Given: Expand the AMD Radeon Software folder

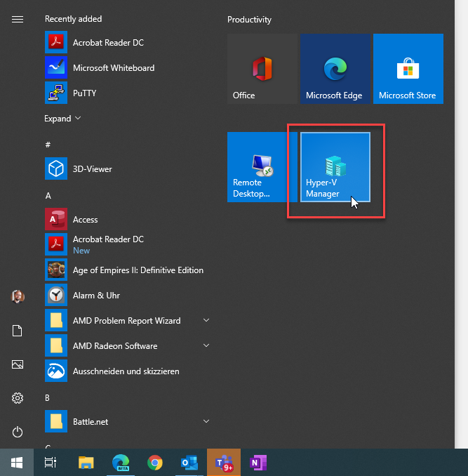Looking at the screenshot, I should click(128, 345).
